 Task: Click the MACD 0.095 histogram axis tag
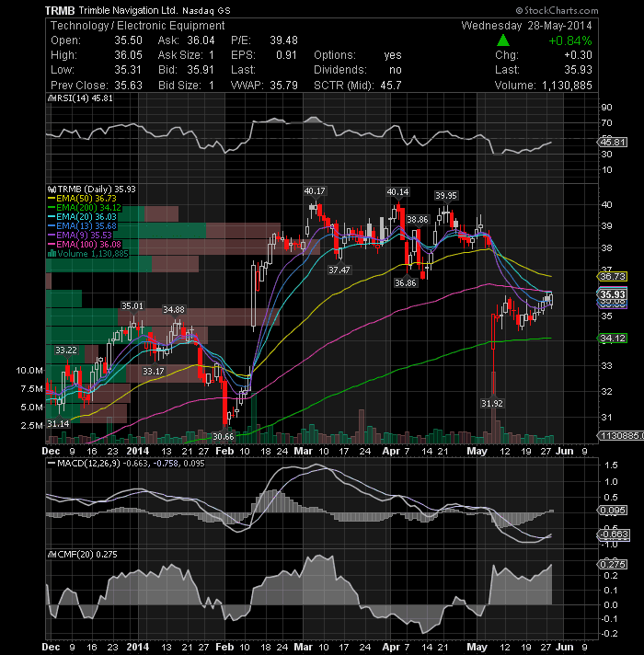613,510
